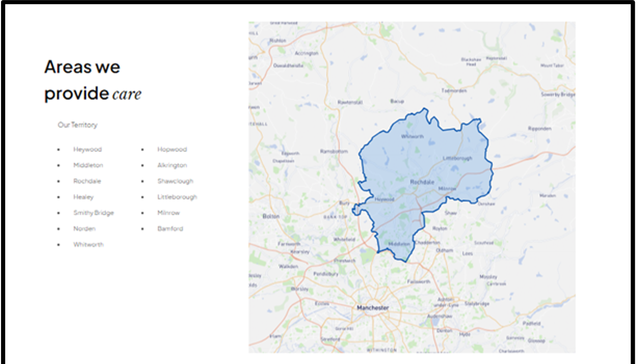Click the Royton map label
This screenshot has width=642, height=364.
click(439, 228)
